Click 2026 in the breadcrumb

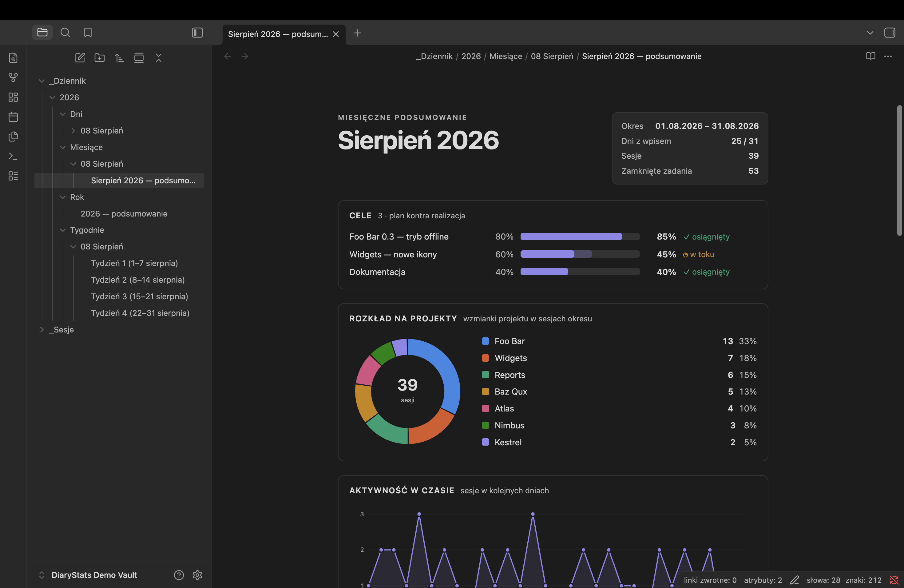[x=471, y=56]
